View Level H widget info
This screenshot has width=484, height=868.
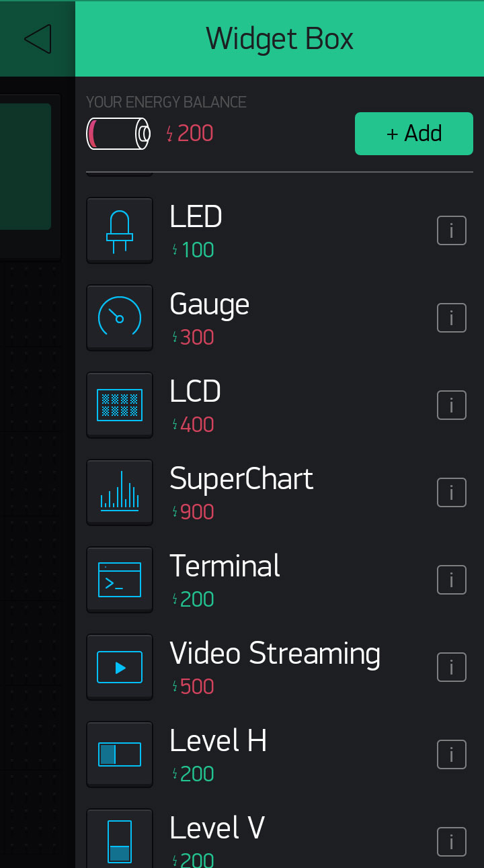point(451,754)
